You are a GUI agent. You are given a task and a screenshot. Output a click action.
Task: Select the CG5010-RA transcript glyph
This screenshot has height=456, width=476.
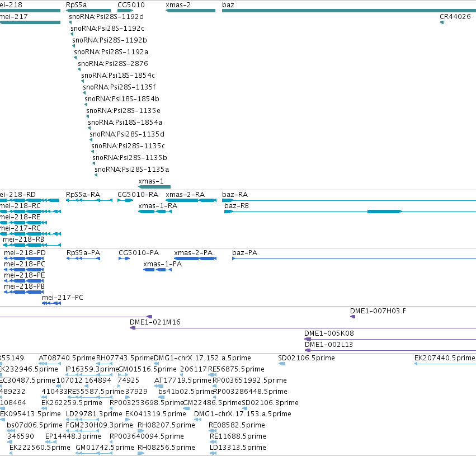125,200
